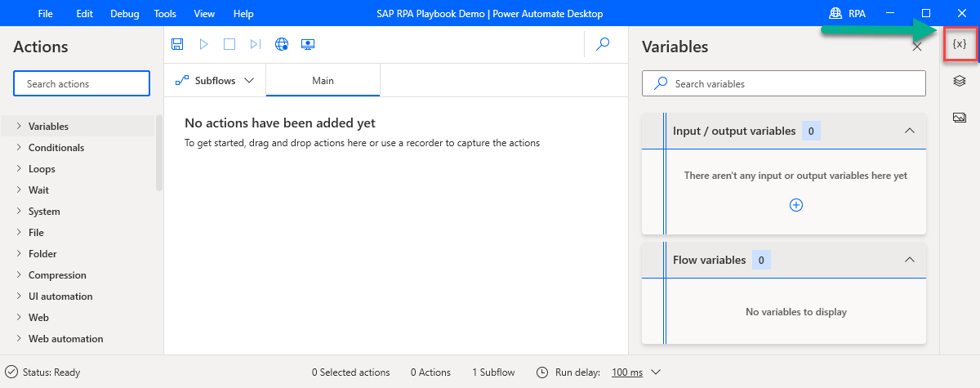980x388 pixels.
Task: Click the 100 ms run delay value
Action: (627, 372)
